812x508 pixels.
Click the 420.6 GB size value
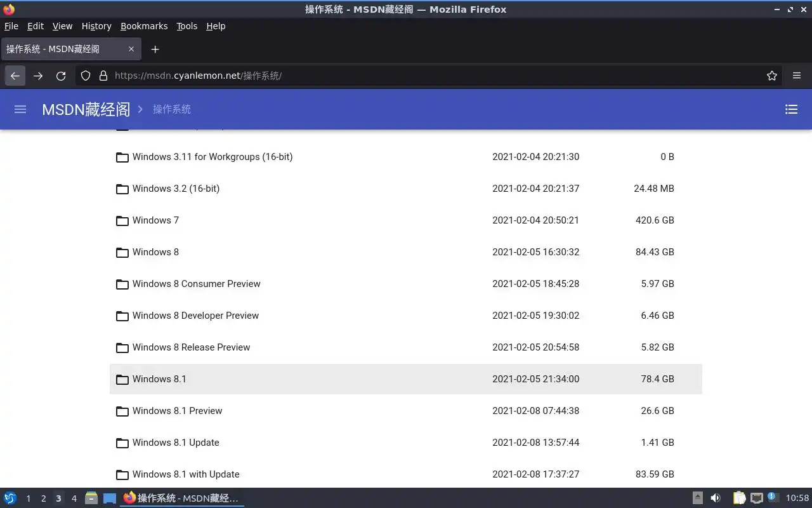pos(655,220)
